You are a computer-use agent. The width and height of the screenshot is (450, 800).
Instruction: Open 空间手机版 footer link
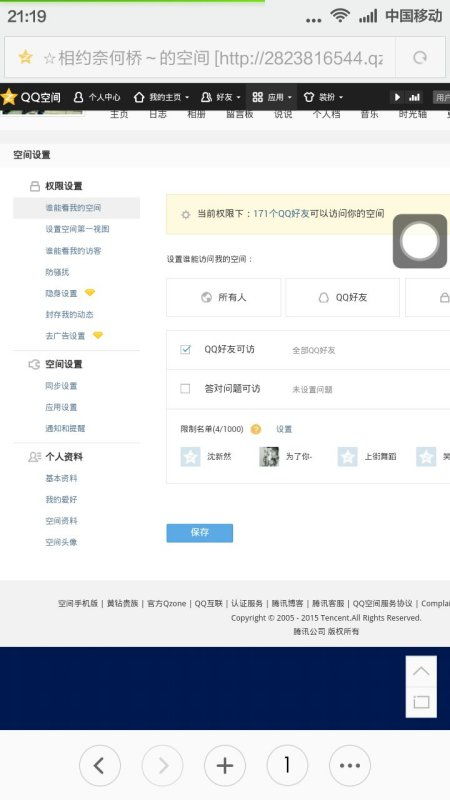[x=78, y=604]
